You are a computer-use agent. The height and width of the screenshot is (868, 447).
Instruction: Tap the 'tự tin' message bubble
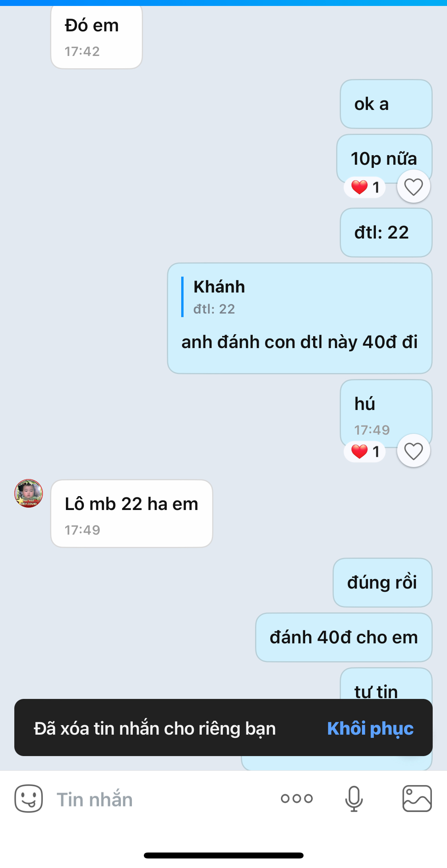click(386, 684)
